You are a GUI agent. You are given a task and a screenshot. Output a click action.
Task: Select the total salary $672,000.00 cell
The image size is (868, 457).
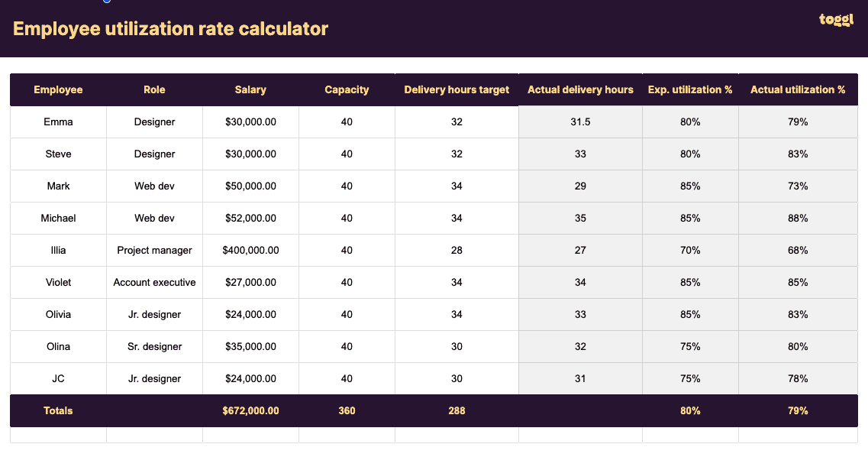[250, 410]
